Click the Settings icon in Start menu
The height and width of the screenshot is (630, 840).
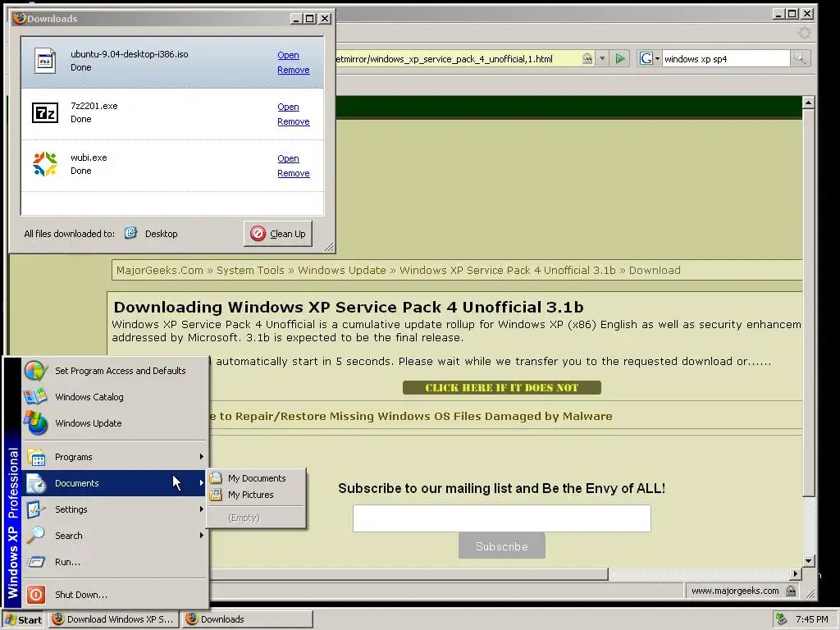36,509
